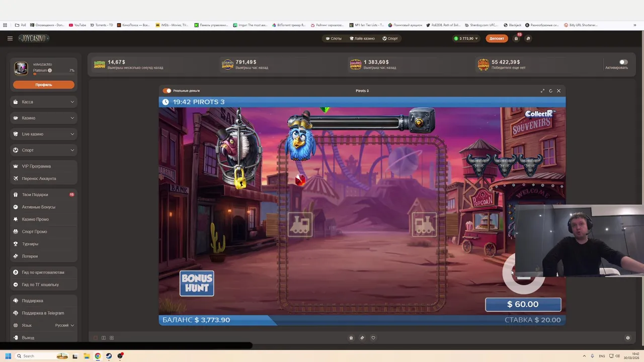Image resolution: width=644 pixels, height=362 pixels.
Task: Click the rocket icon below the game
Action: tap(362, 338)
